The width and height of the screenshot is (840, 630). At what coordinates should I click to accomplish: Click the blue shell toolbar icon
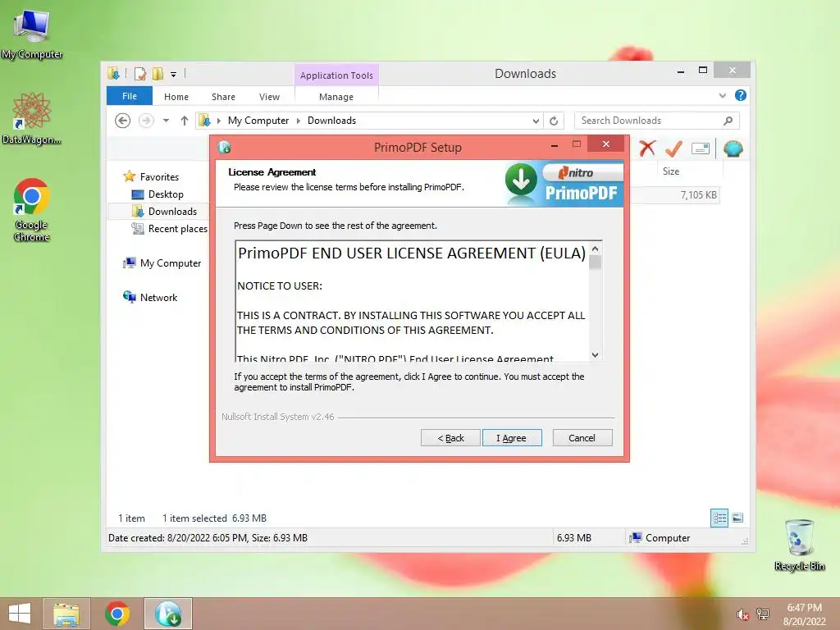(733, 148)
